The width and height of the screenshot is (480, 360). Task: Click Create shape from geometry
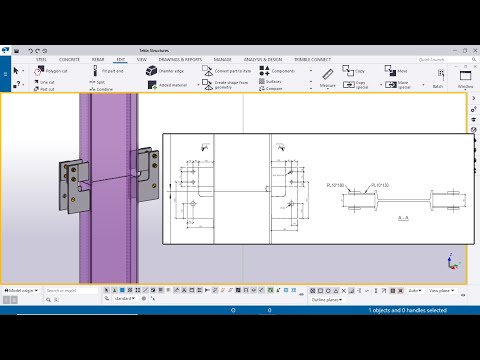(225, 84)
